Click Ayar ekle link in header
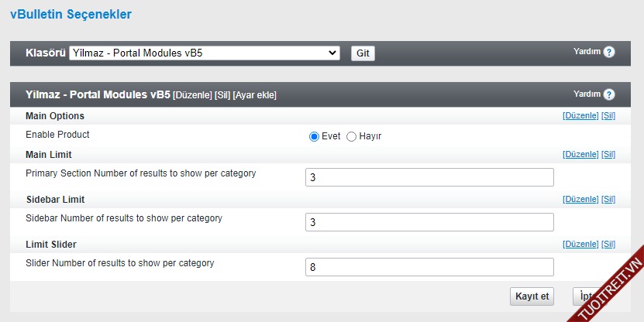This screenshot has width=644, height=322. click(254, 95)
